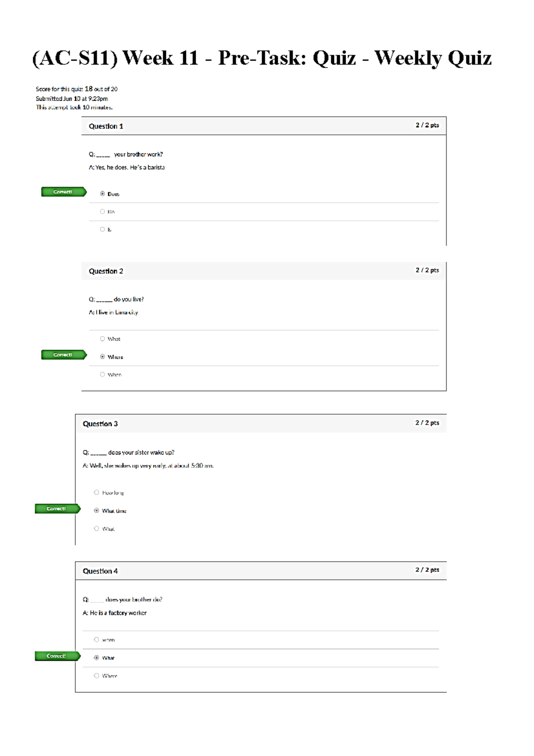Select 'What' radio button in Question 4
534x756 pixels.
tap(97, 658)
